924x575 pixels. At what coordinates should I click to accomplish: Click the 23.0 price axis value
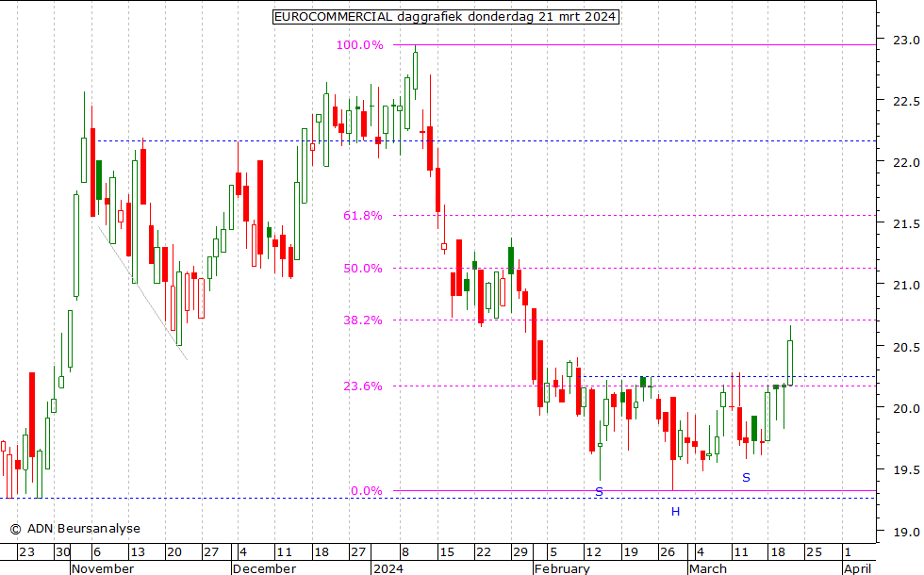pyautogui.click(x=906, y=40)
